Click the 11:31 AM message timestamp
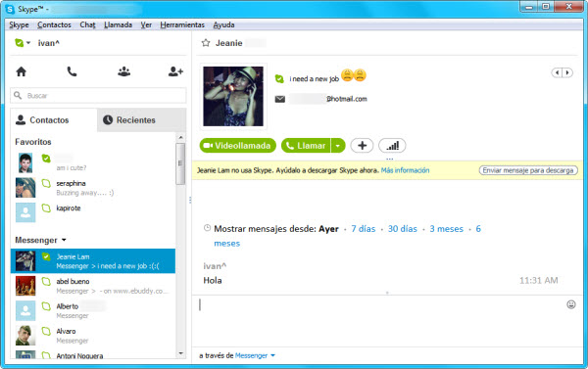 (x=538, y=280)
